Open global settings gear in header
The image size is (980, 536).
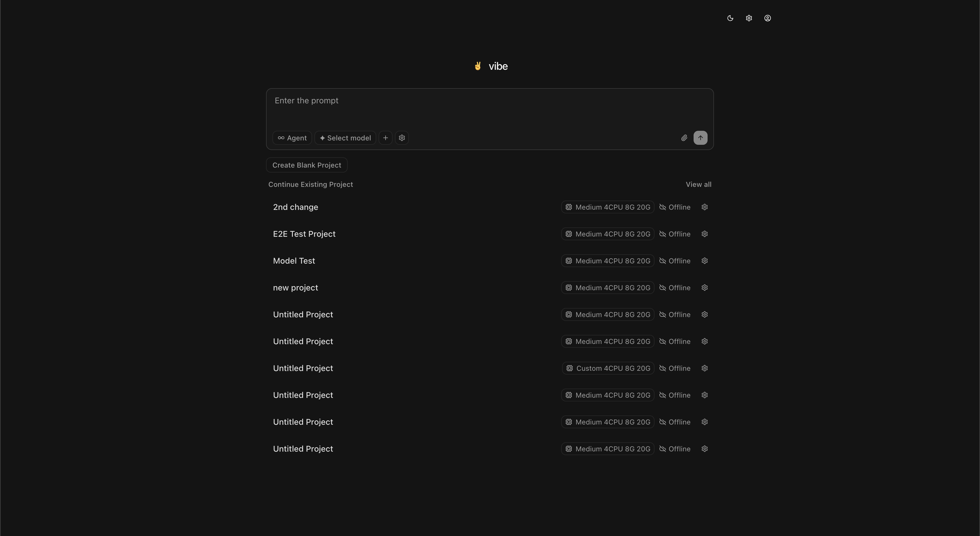click(749, 18)
